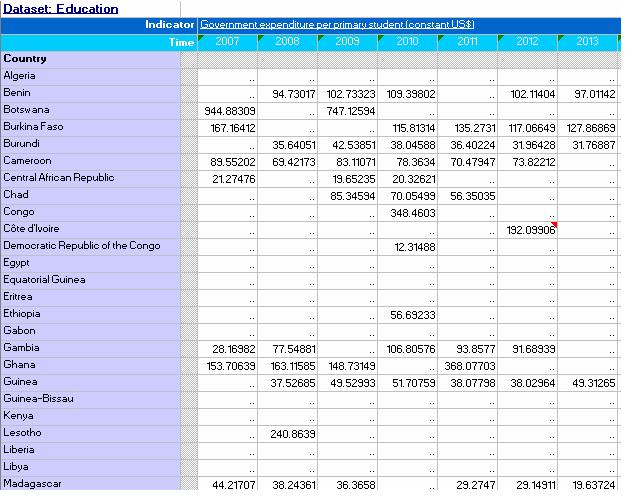This screenshot has width=626, height=496.
Task: Click Congo 2010 value 348.4603
Action: [x=413, y=213]
